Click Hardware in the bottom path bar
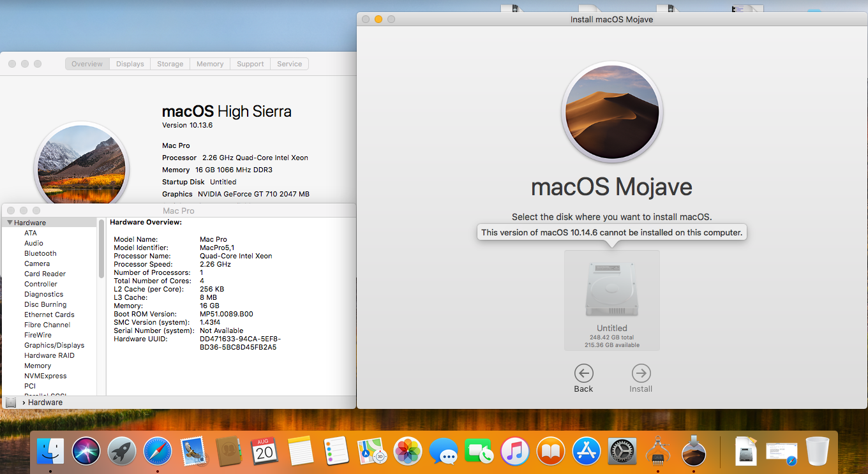 click(45, 403)
